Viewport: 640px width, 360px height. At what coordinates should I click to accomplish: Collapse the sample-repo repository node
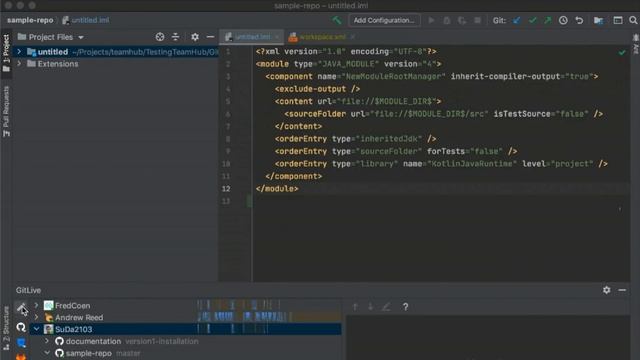(x=47, y=353)
